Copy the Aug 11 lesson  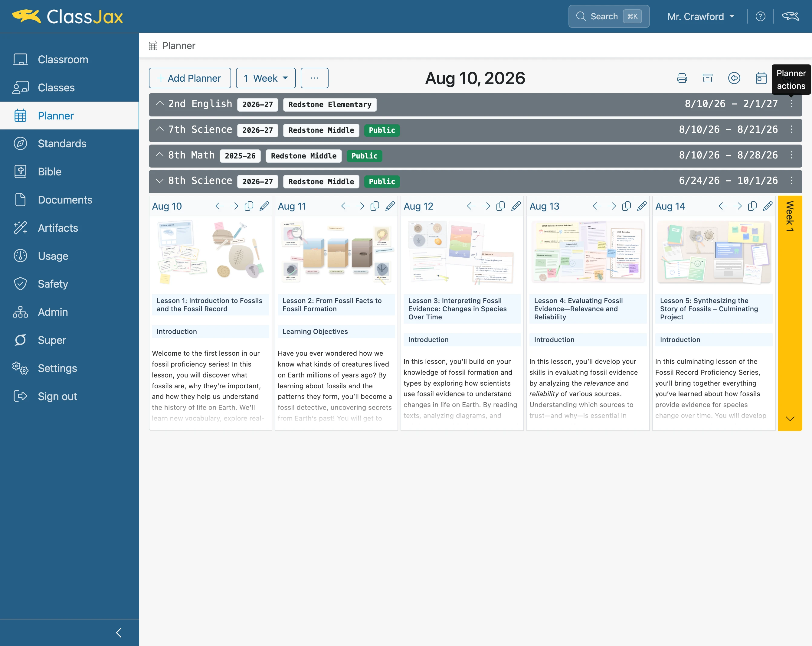tap(375, 206)
